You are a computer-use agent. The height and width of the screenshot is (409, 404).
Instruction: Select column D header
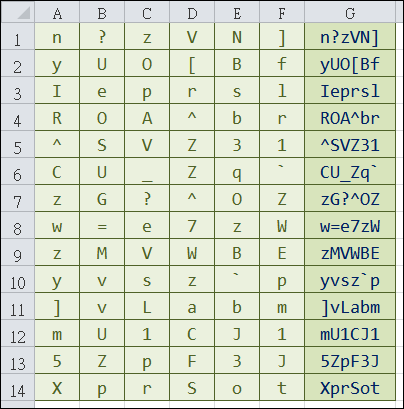[192, 12]
